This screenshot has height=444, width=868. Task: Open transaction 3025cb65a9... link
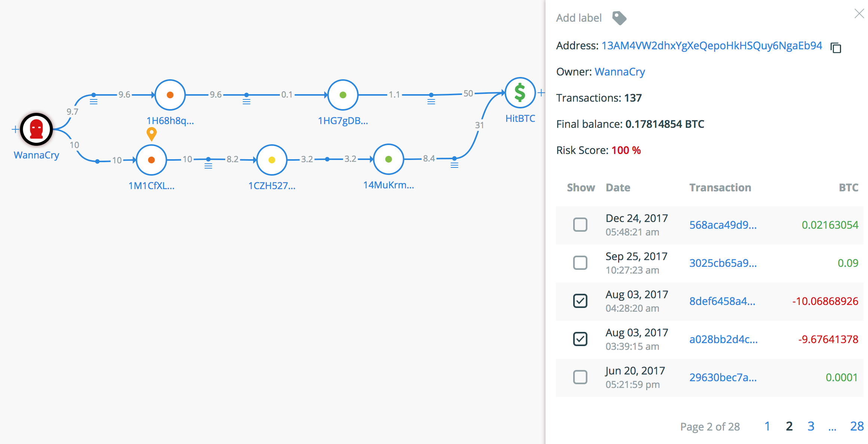tap(723, 263)
